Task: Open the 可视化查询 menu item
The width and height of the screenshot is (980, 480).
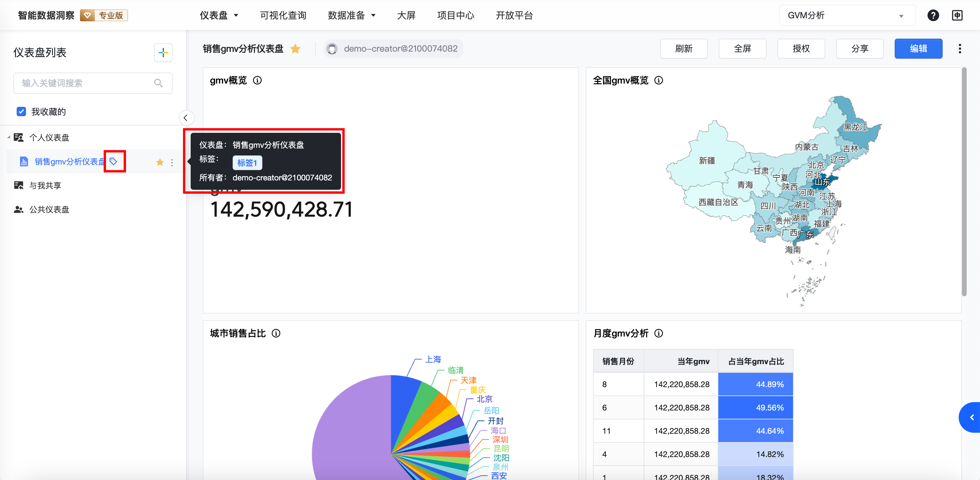Action: 283,16
